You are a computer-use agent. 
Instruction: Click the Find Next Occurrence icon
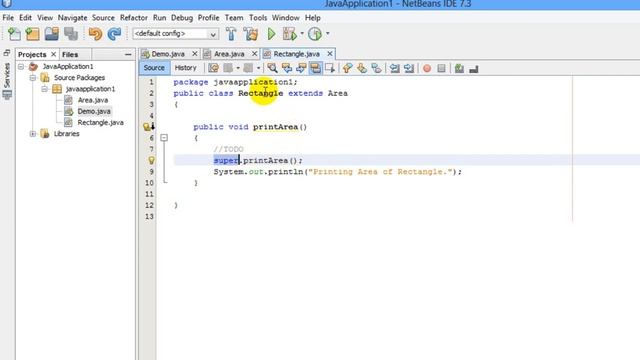coord(301,68)
